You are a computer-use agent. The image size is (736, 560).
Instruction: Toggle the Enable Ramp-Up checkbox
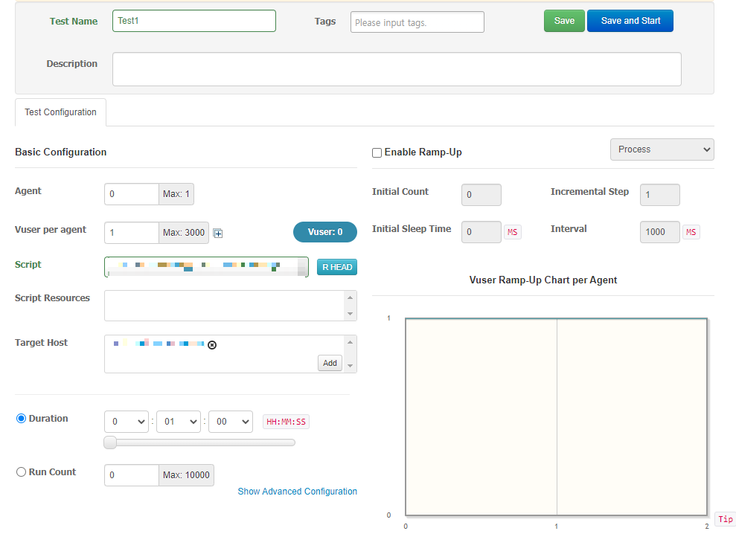pyautogui.click(x=377, y=153)
